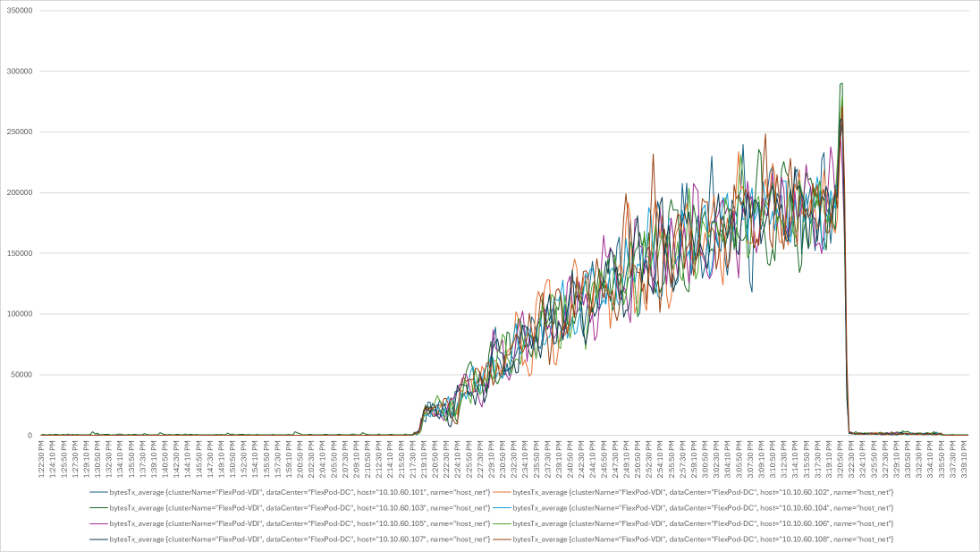Select the legend label for host "10.10.60.105"
Image resolution: width=980 pixels, height=552 pixels.
pos(300,524)
